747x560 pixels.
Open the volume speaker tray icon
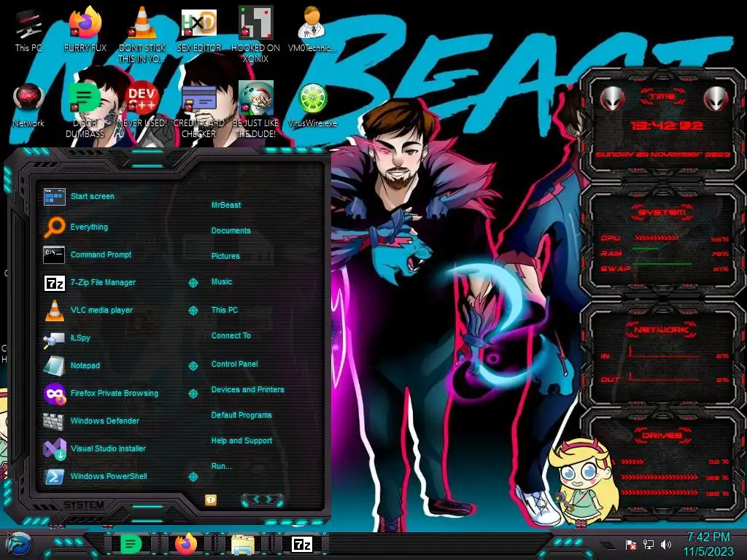[666, 545]
